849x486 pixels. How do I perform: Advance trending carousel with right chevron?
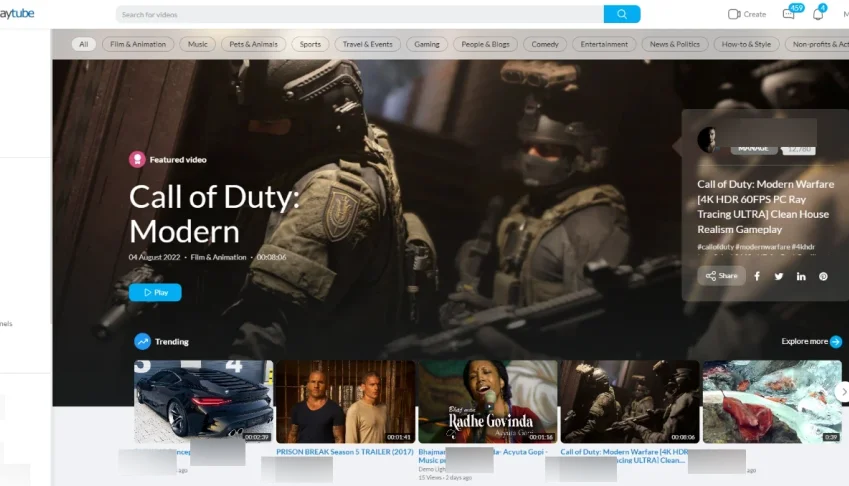click(x=843, y=391)
